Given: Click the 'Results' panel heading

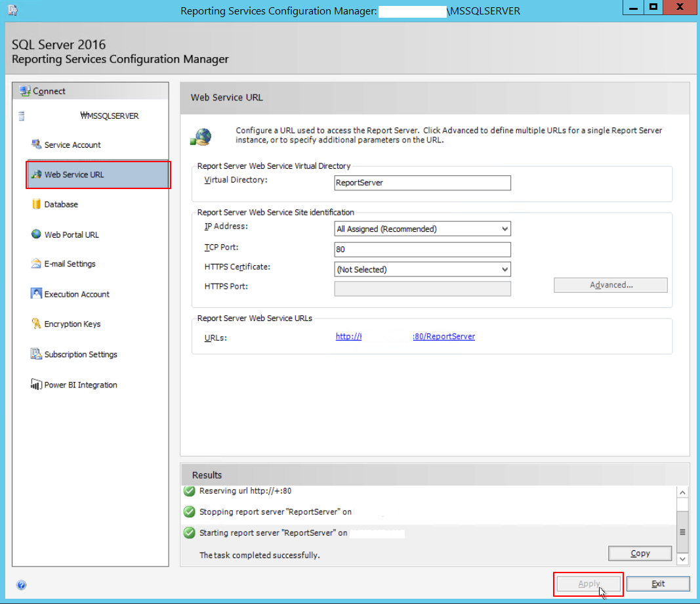Looking at the screenshot, I should pos(207,475).
